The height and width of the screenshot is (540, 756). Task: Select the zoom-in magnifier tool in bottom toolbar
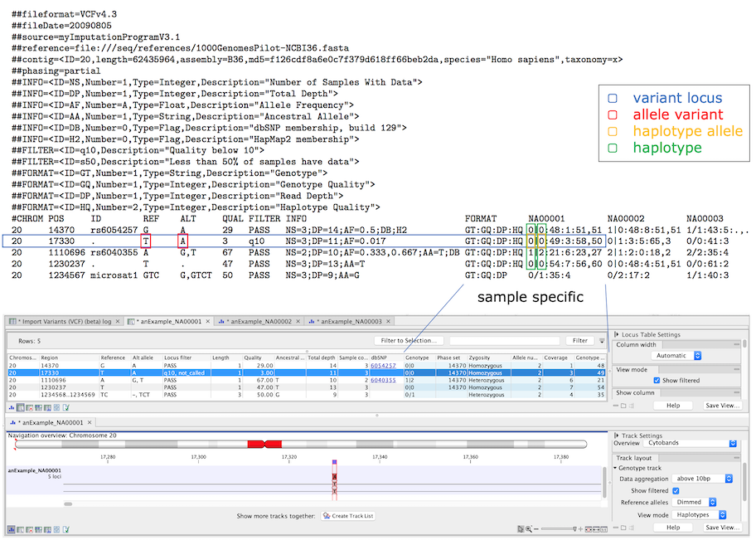tap(529, 528)
